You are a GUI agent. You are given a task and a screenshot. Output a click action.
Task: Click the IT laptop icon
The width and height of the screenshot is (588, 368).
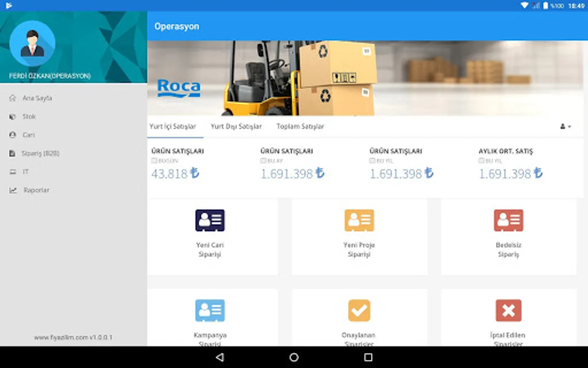tap(13, 172)
